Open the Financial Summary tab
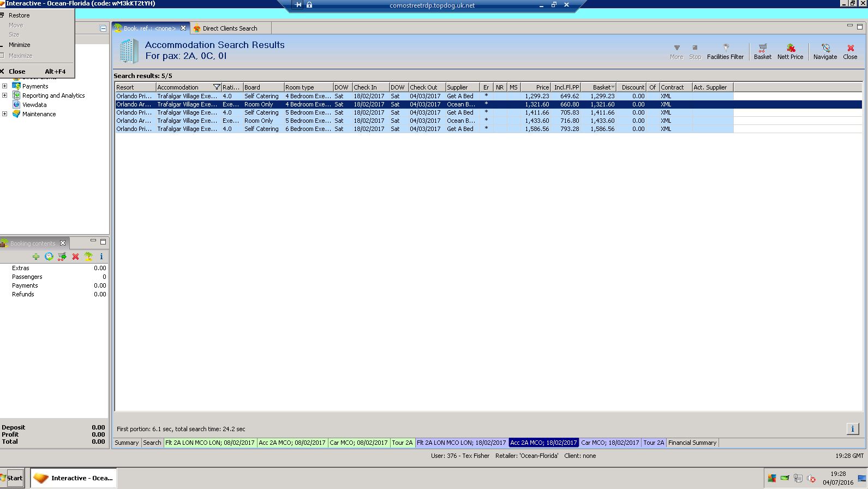Viewport: 868px width, 489px height. pyautogui.click(x=692, y=443)
